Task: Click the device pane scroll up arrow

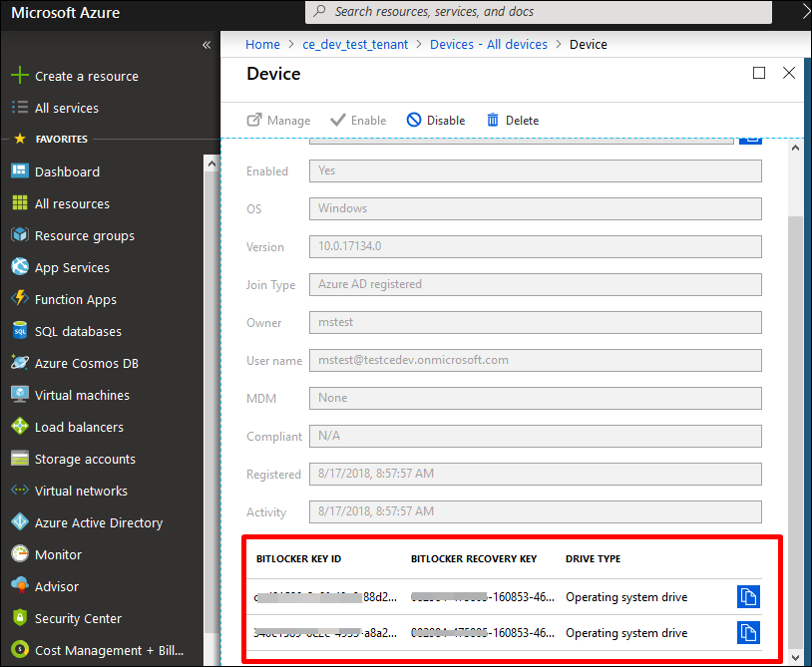Action: 795,148
